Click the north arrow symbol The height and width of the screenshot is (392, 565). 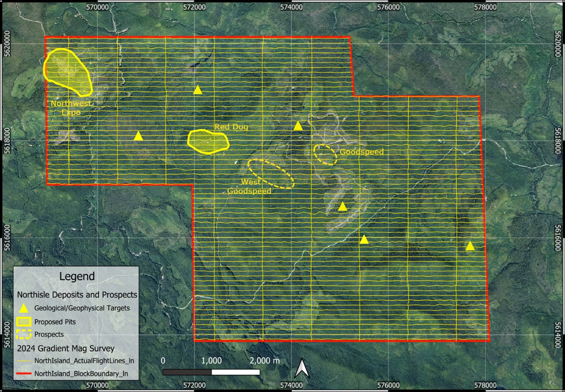pyautogui.click(x=302, y=368)
